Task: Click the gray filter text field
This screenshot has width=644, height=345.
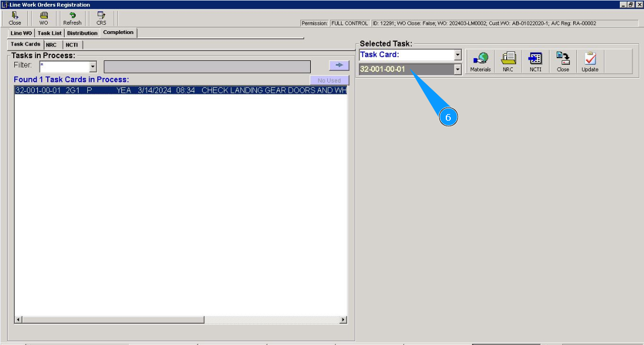Action: click(207, 67)
